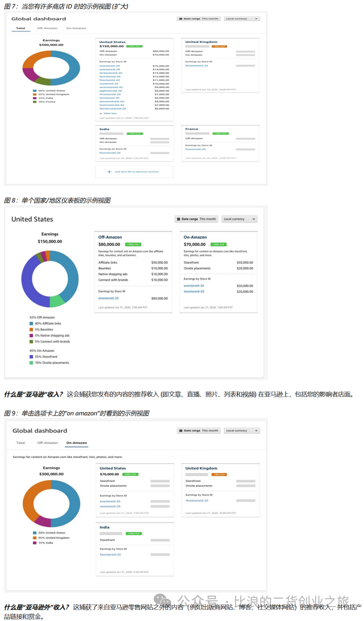This screenshot has width=364, height=621.
Task: Click the sevenstoreid-20 store ID link
Action: click(x=111, y=87)
